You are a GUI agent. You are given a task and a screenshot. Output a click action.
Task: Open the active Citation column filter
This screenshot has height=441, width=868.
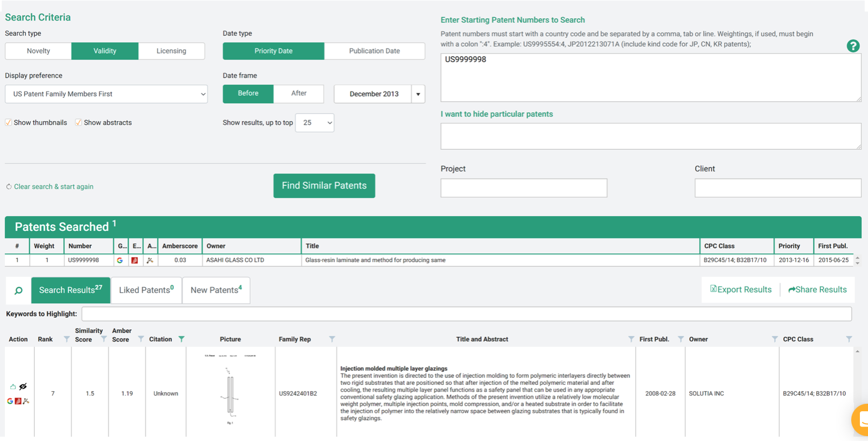(x=181, y=339)
